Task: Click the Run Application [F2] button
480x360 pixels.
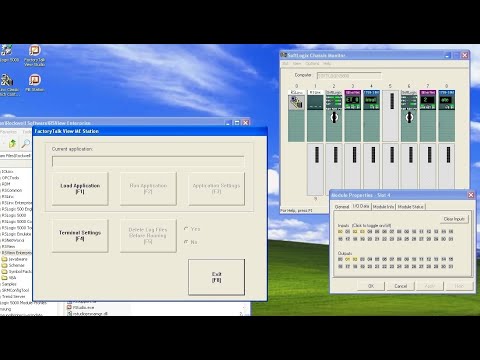Action: coord(148,189)
